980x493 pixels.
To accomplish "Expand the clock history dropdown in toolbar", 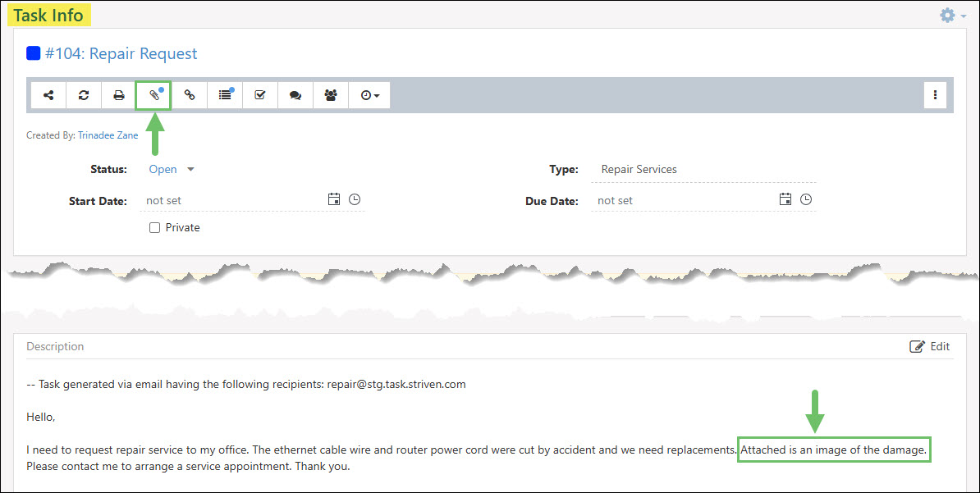I will pyautogui.click(x=369, y=94).
